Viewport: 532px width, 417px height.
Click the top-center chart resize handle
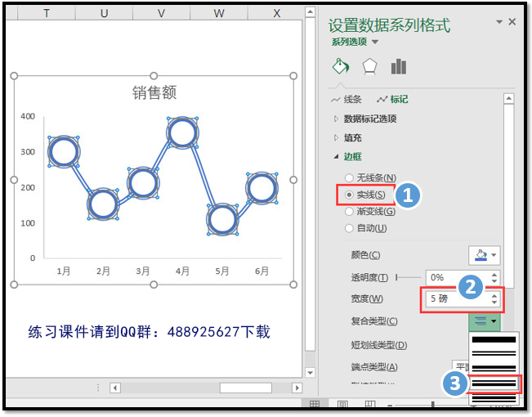coord(154,75)
